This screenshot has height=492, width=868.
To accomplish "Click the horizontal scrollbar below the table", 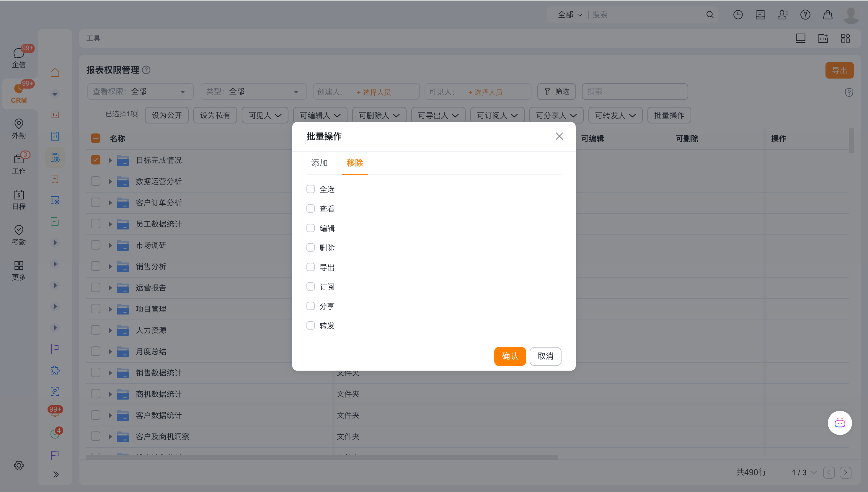I will (322, 457).
